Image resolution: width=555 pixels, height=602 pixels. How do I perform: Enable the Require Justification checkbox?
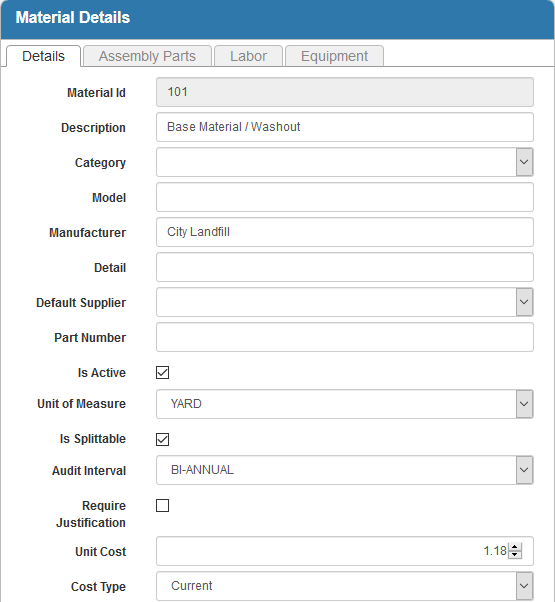[162, 506]
